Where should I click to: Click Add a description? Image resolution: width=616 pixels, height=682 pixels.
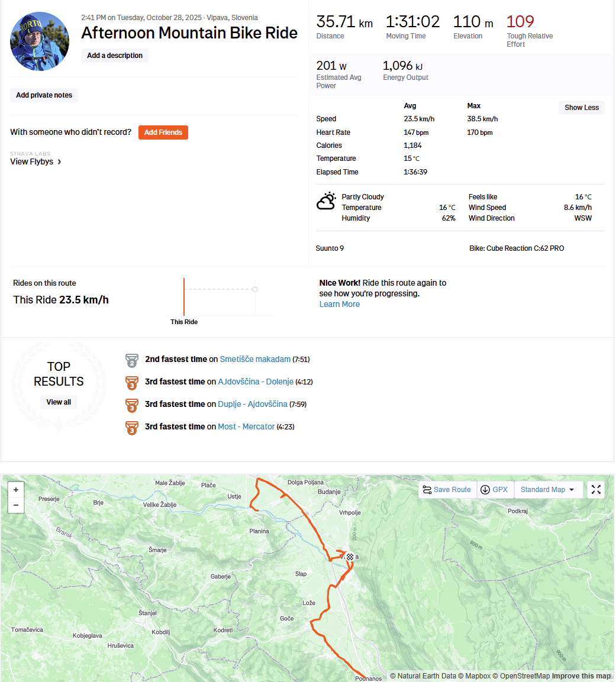[115, 55]
